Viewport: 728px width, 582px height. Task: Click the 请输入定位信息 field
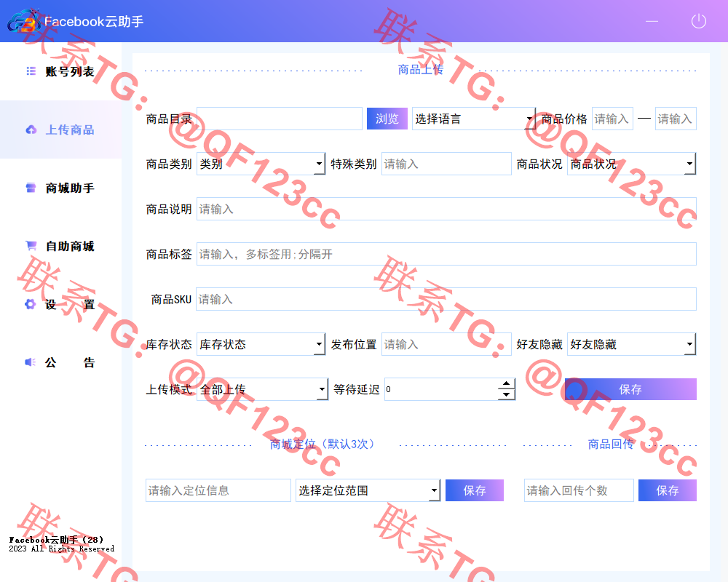(x=218, y=490)
